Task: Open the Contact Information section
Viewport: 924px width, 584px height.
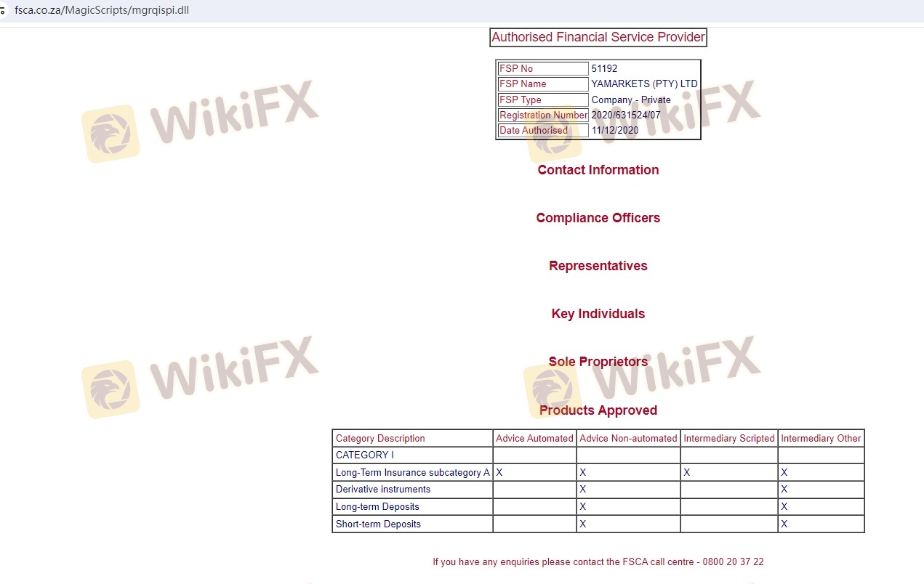Action: click(598, 170)
